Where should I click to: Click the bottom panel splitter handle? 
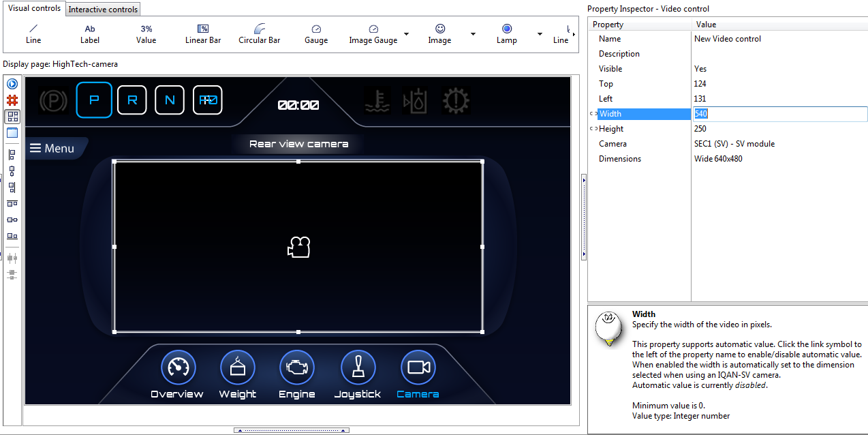pos(292,430)
